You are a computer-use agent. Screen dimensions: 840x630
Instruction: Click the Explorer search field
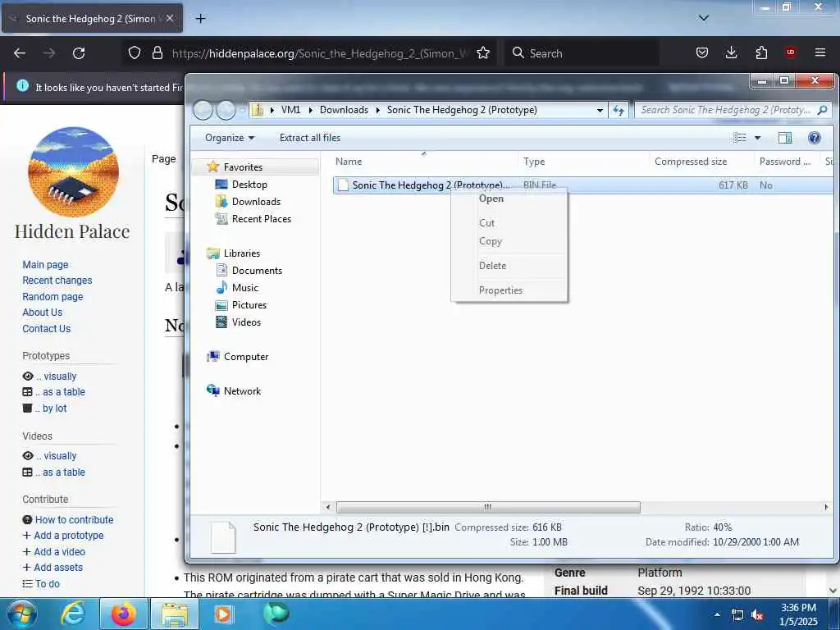pyautogui.click(x=733, y=110)
